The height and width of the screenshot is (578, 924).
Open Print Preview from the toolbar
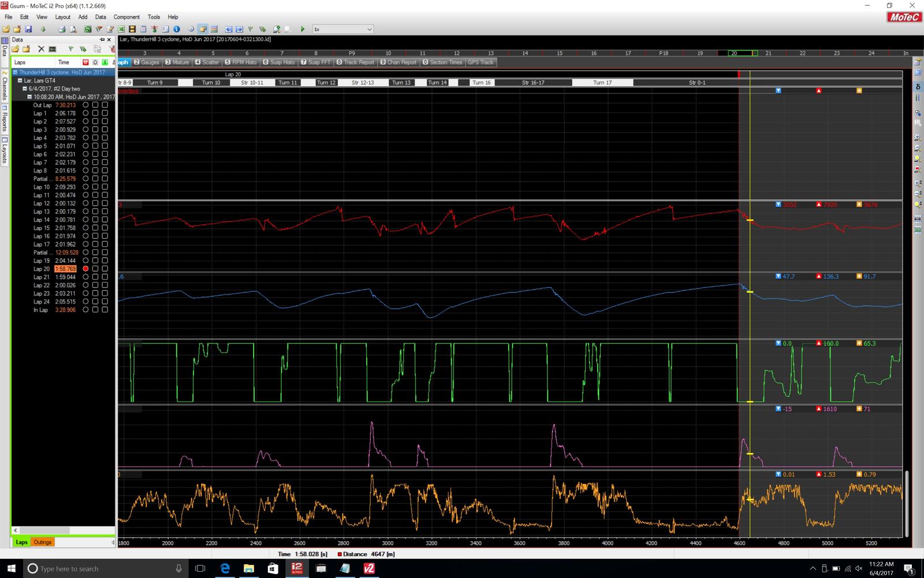click(x=73, y=29)
